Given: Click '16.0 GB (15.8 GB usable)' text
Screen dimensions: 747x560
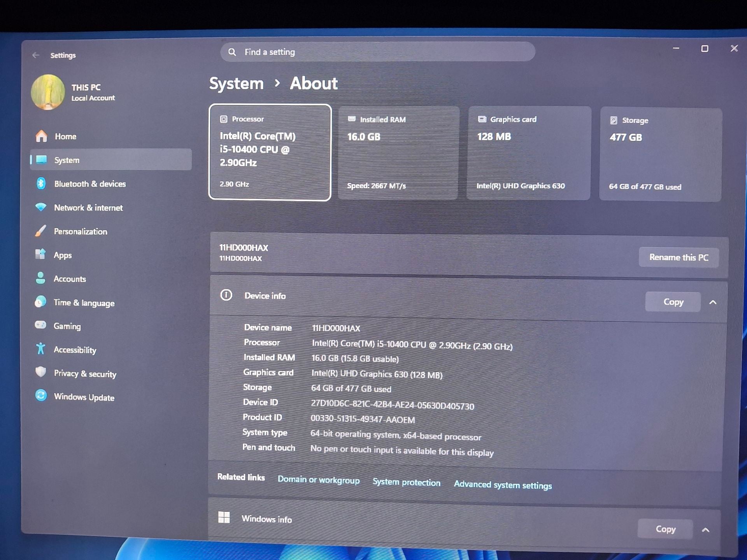Looking at the screenshot, I should pyautogui.click(x=355, y=359).
